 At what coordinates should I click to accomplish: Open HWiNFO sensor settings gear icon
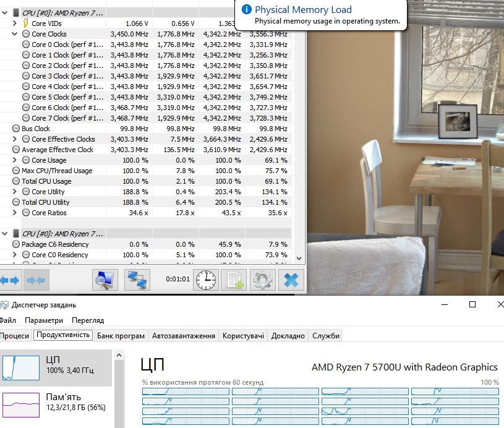coord(263,280)
